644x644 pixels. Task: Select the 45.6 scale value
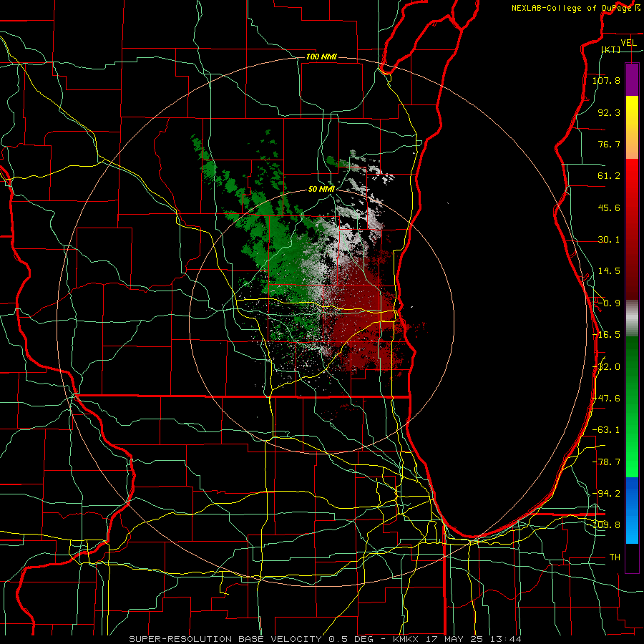609,208
